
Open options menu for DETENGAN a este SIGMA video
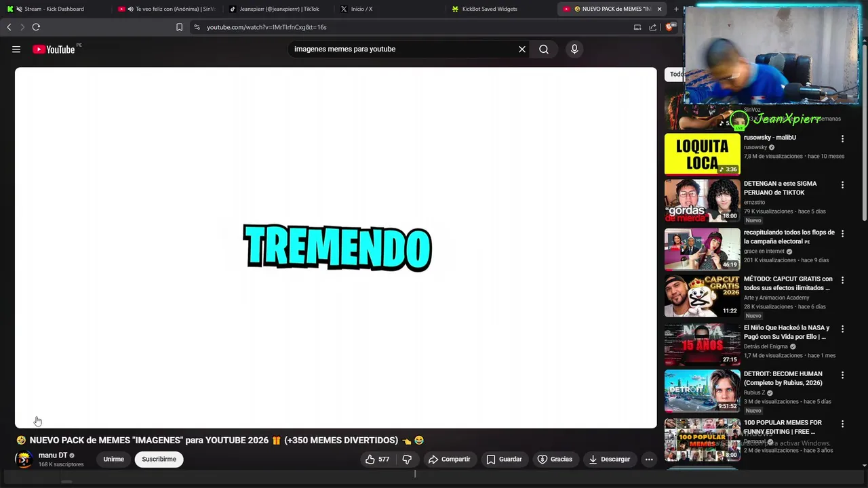[842, 184]
